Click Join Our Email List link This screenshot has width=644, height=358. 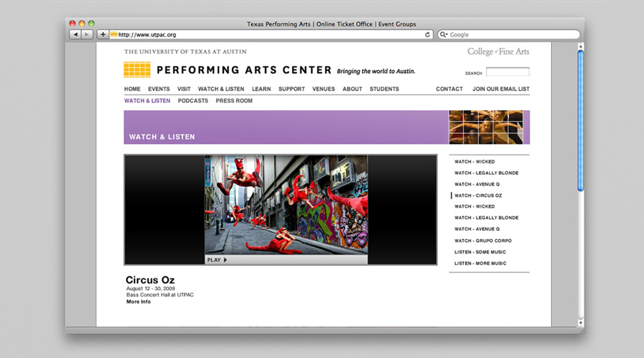point(501,89)
